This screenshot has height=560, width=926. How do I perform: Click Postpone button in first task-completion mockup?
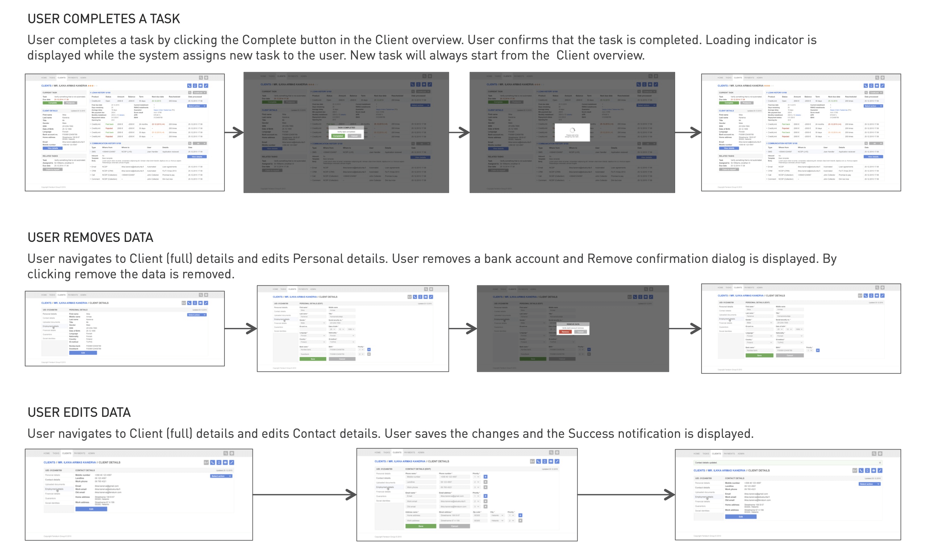click(70, 102)
